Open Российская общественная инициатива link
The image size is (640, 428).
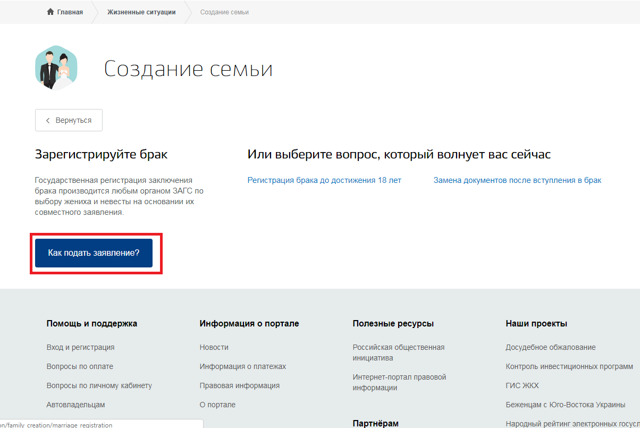click(x=398, y=353)
